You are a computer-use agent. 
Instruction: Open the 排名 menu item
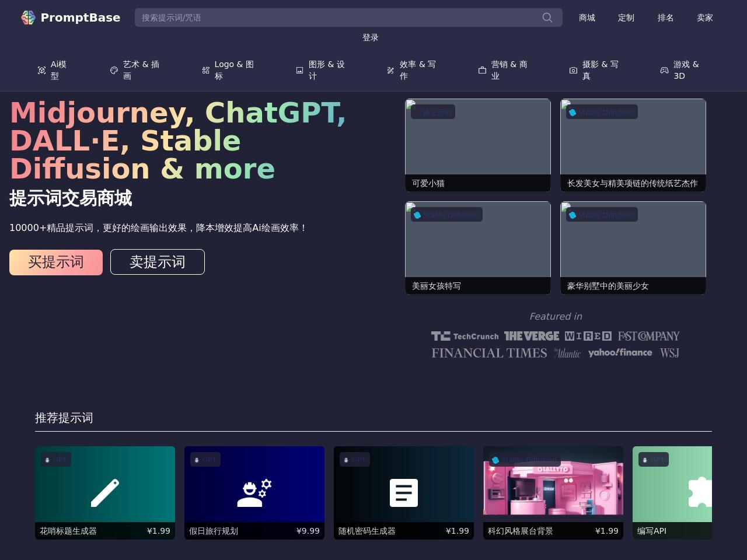coord(665,17)
